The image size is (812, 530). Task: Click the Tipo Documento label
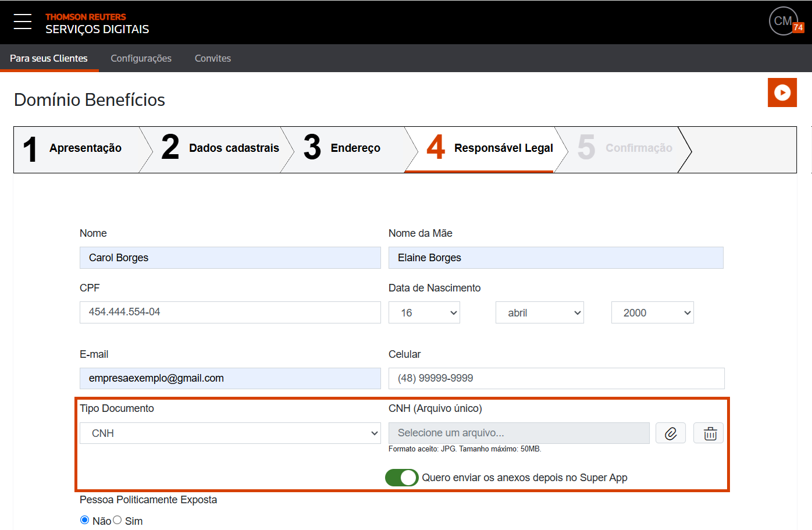point(117,408)
